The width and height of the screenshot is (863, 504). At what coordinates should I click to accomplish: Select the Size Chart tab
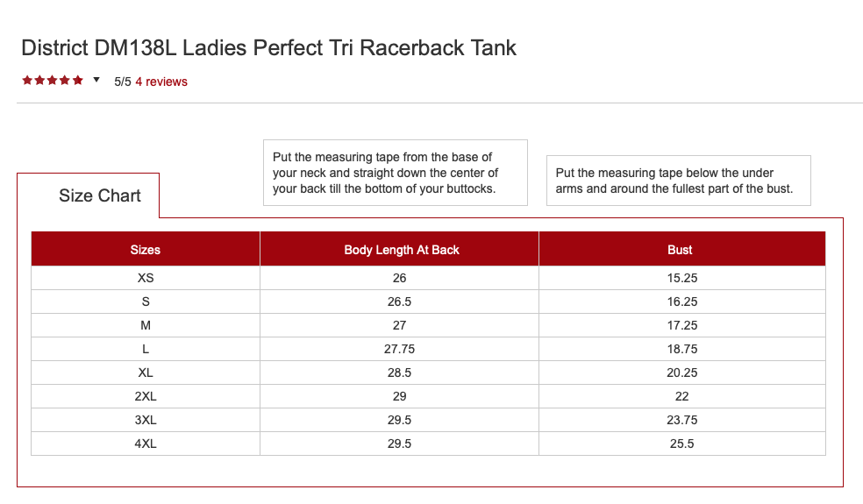click(99, 195)
